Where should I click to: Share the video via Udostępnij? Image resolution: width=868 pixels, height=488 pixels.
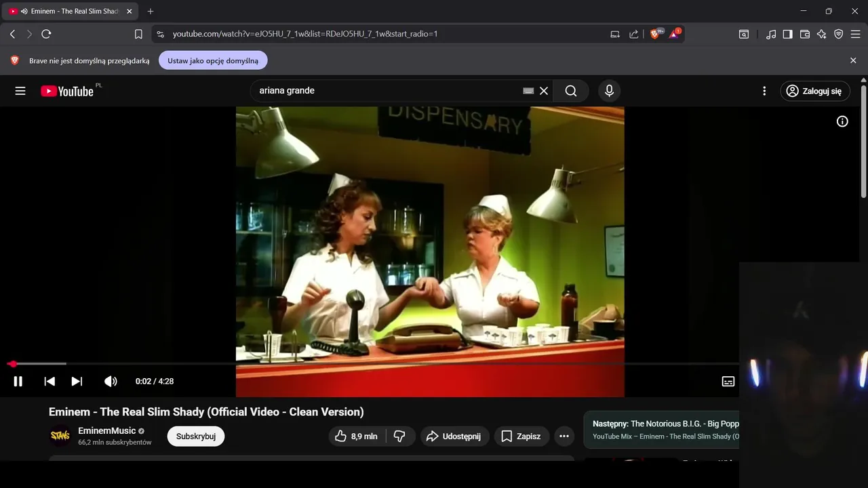pos(454,436)
